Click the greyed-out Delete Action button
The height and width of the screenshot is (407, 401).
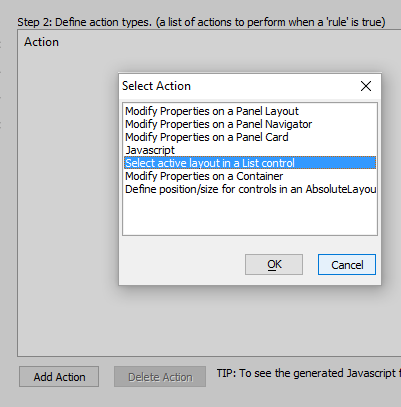coord(160,377)
